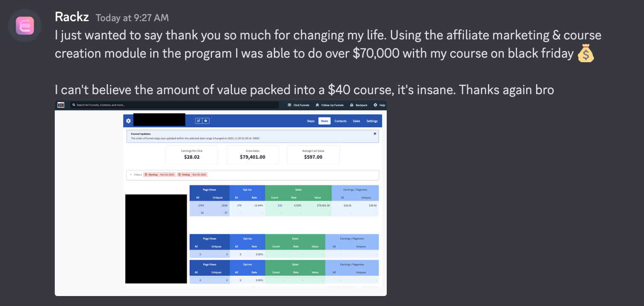Click the Backpack icon in top bar
This screenshot has height=306, width=644.
pos(352,105)
